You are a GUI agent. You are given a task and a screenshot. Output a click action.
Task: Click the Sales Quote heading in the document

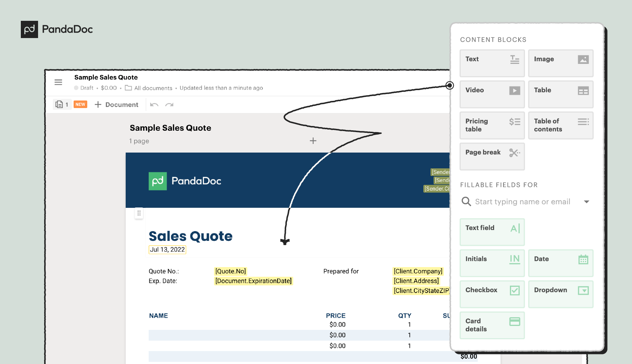click(x=191, y=236)
